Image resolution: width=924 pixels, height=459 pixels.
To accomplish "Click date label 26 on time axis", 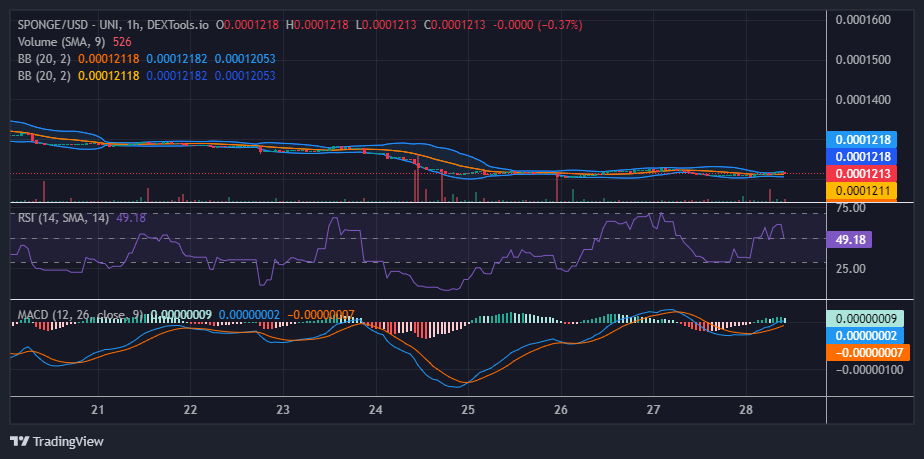I will [560, 410].
